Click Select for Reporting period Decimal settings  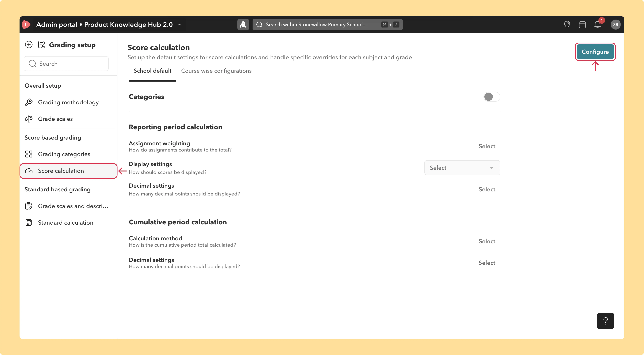[x=487, y=189]
